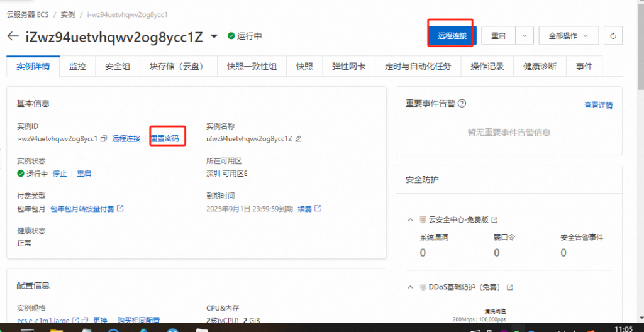Click the blue 远程连接 button

coord(452,36)
